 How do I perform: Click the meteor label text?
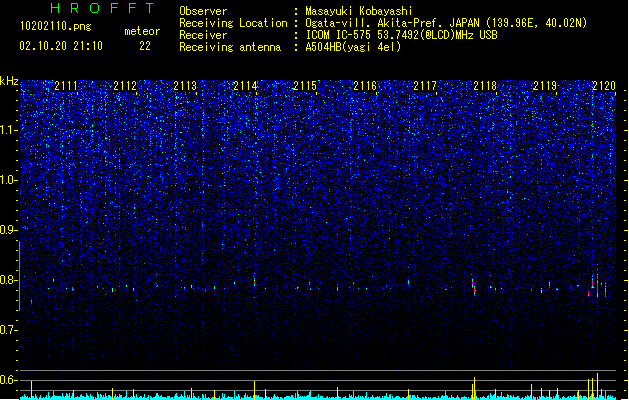coord(142,31)
